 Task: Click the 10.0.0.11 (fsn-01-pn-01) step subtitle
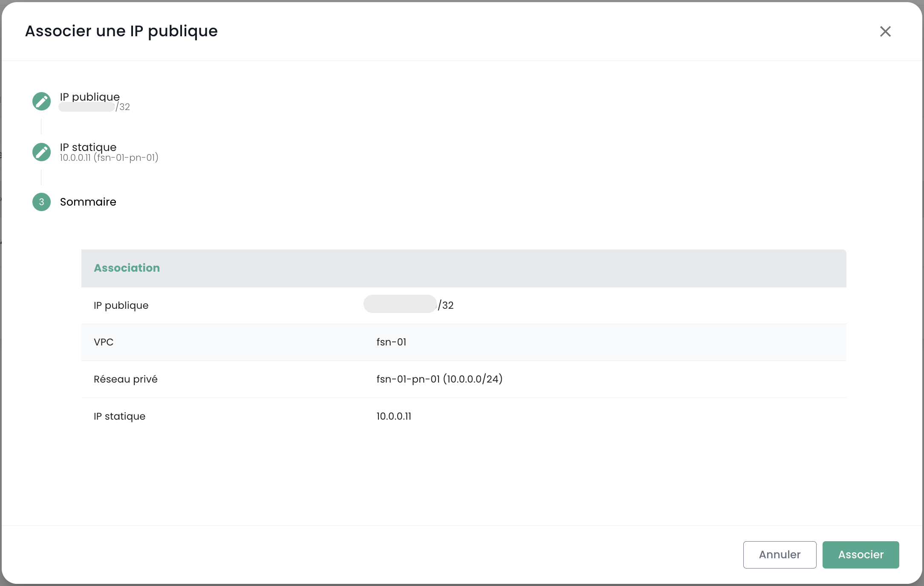tap(109, 157)
